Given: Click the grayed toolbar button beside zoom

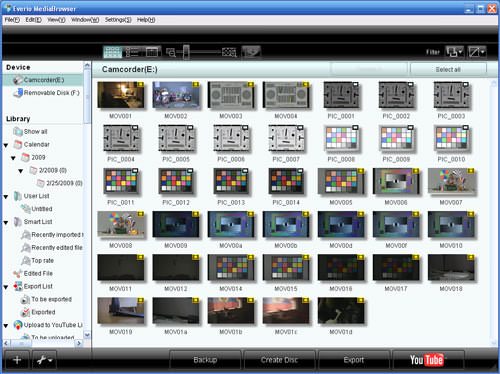Looking at the screenshot, I should tap(251, 52).
